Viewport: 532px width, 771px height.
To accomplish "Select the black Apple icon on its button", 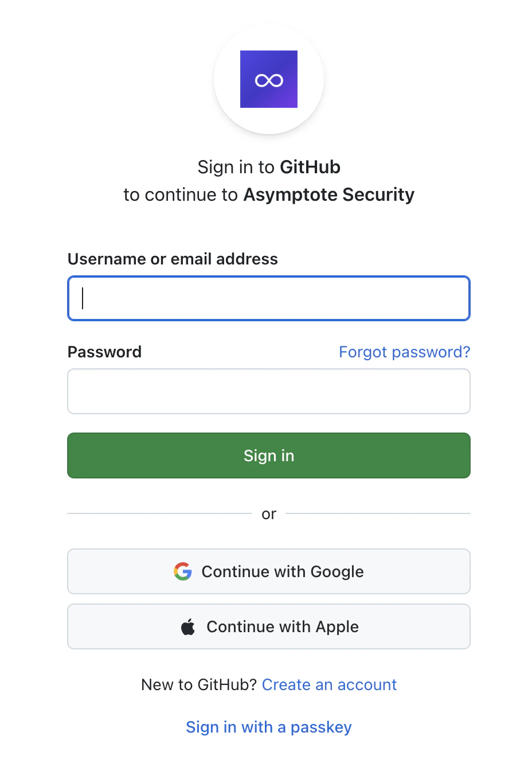I will coord(190,626).
